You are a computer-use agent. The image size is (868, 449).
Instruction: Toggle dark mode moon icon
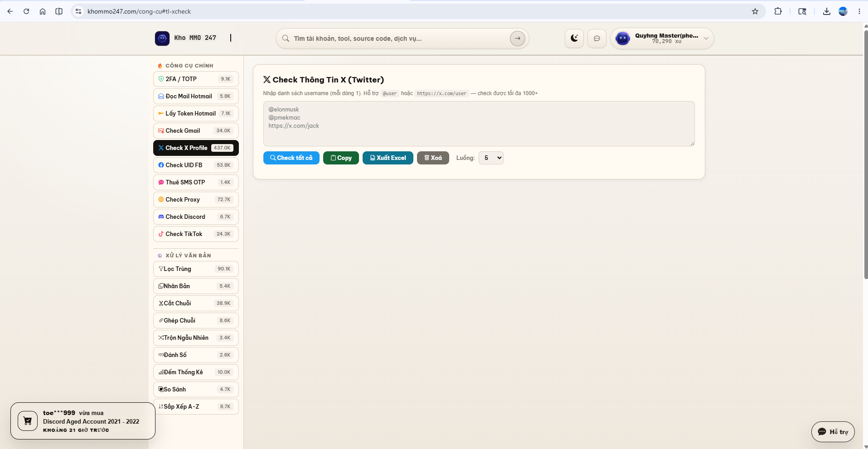tap(574, 39)
